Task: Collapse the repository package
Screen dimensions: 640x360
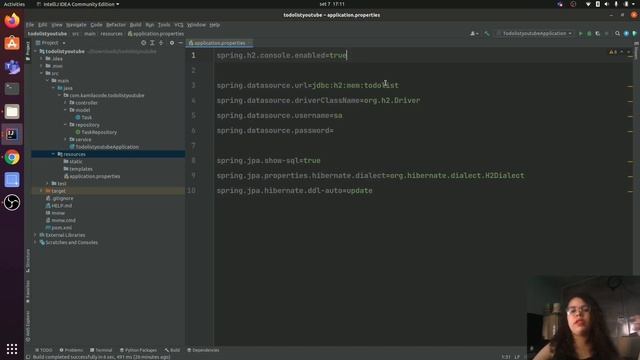Action: [65, 125]
